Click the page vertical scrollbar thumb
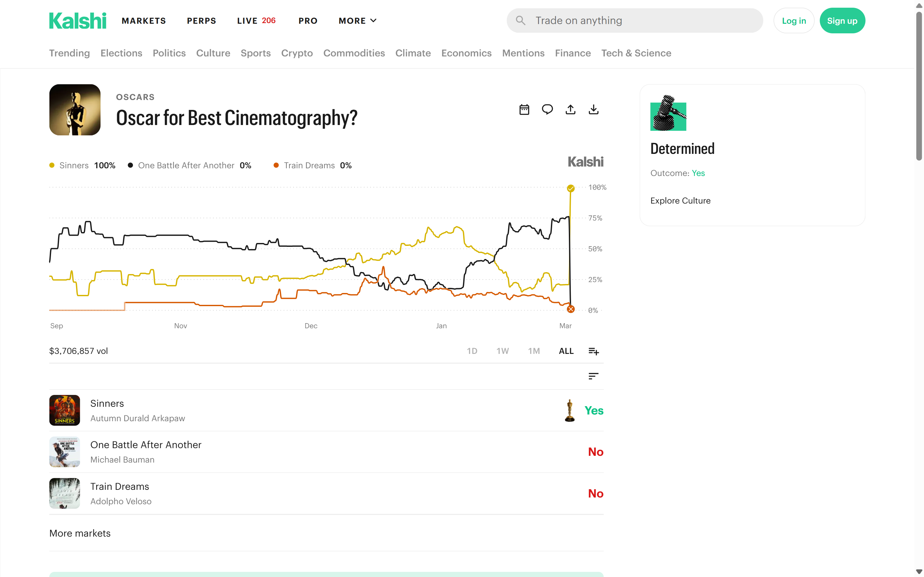The height and width of the screenshot is (577, 924). [x=919, y=86]
